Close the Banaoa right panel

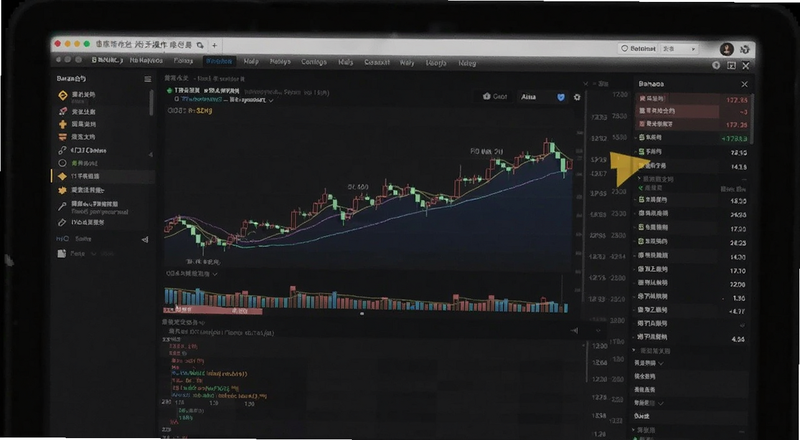pyautogui.click(x=744, y=84)
